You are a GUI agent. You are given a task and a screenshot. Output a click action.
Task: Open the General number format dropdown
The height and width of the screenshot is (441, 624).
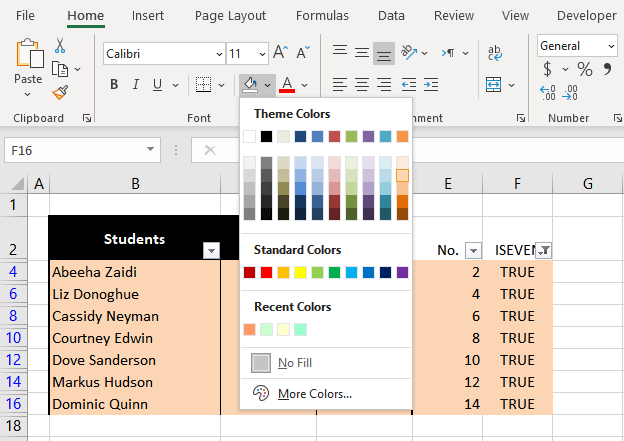point(612,46)
